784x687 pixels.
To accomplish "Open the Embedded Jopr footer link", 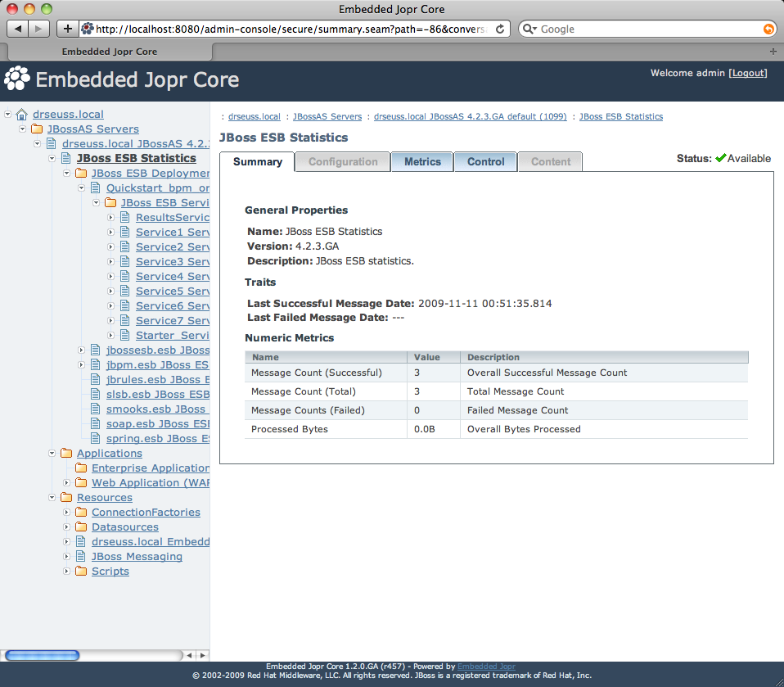I will point(486,667).
